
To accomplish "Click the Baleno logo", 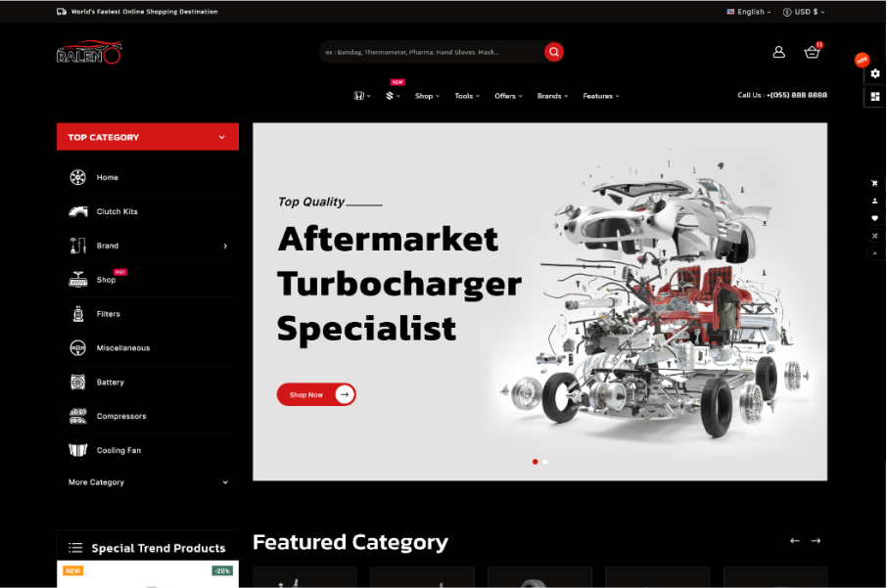I will coord(88,53).
